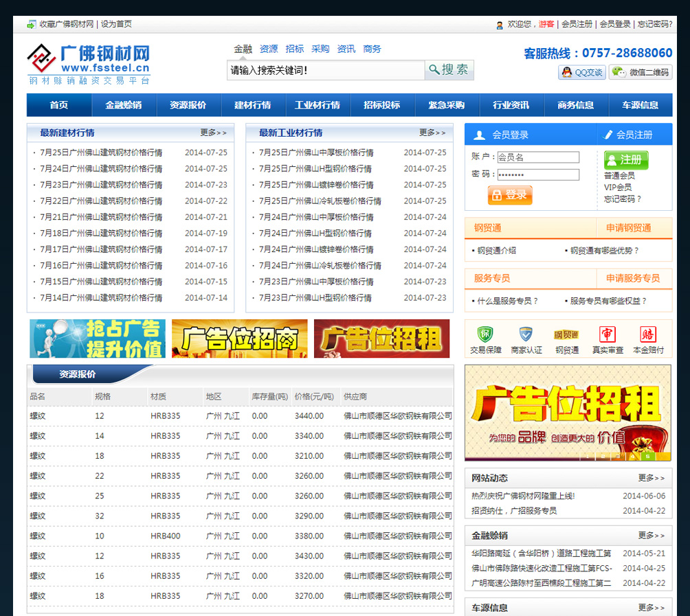Image resolution: width=690 pixels, height=616 pixels.
Task: Expand 更多 in 最新工业材行情 panel
Action: pyautogui.click(x=432, y=133)
